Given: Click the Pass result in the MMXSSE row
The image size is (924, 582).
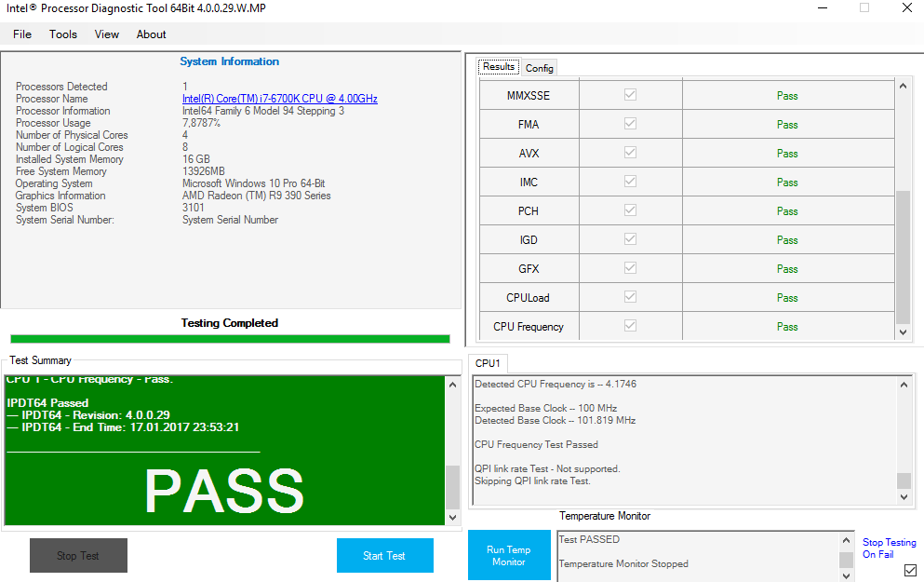Looking at the screenshot, I should click(787, 96).
